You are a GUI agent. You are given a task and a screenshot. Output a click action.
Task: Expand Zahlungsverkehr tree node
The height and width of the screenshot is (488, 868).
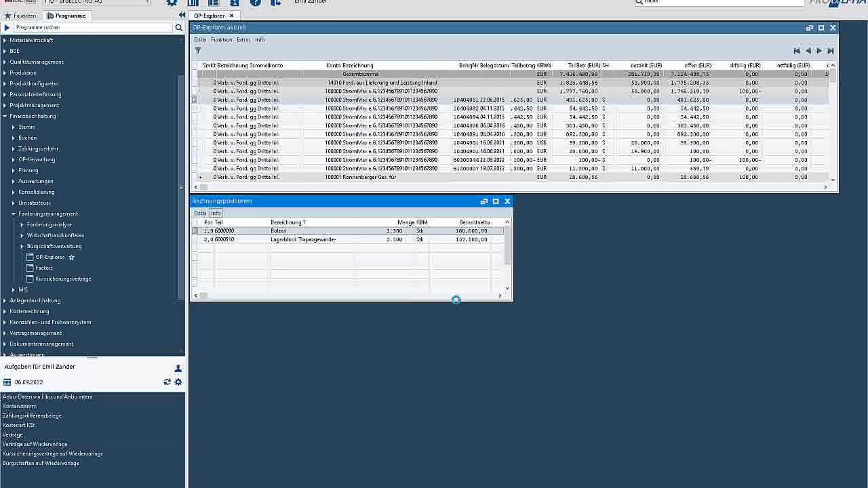tap(14, 148)
